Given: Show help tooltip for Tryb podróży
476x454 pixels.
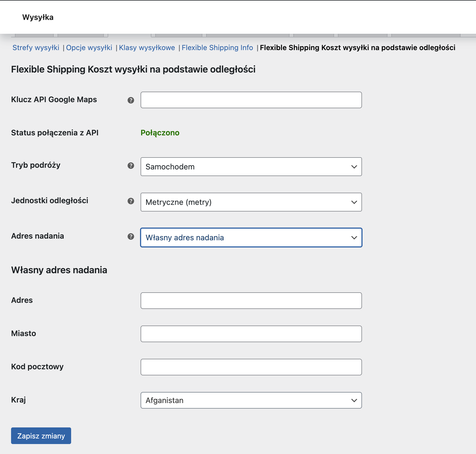Looking at the screenshot, I should [131, 166].
